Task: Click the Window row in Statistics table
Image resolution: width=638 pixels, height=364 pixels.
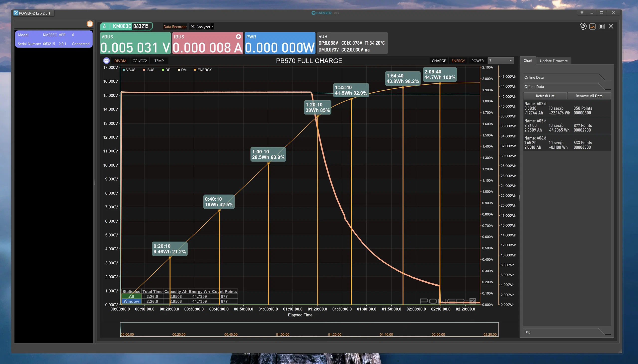Action: coord(179,301)
